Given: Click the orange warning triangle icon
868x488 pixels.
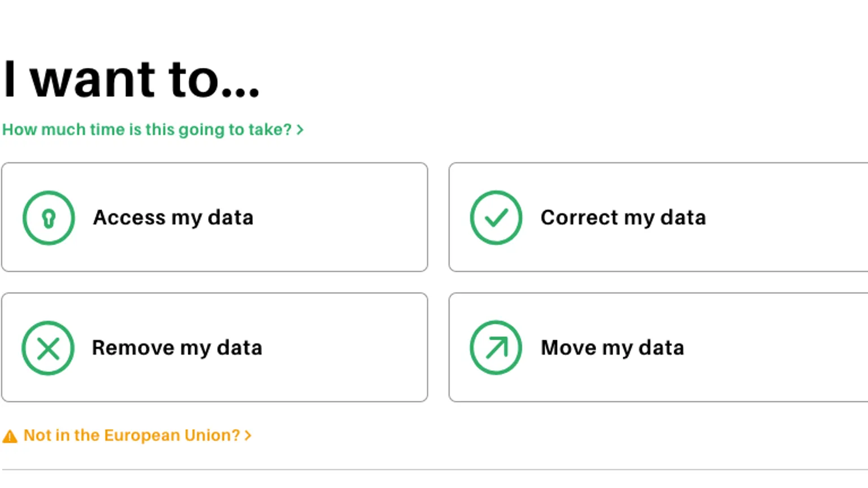Looking at the screenshot, I should [10, 436].
